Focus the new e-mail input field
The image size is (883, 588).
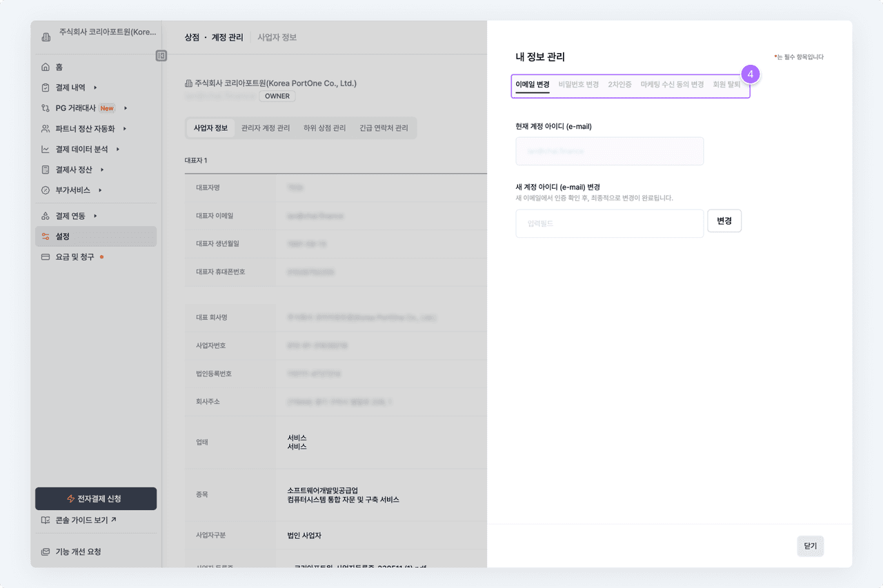click(x=609, y=224)
